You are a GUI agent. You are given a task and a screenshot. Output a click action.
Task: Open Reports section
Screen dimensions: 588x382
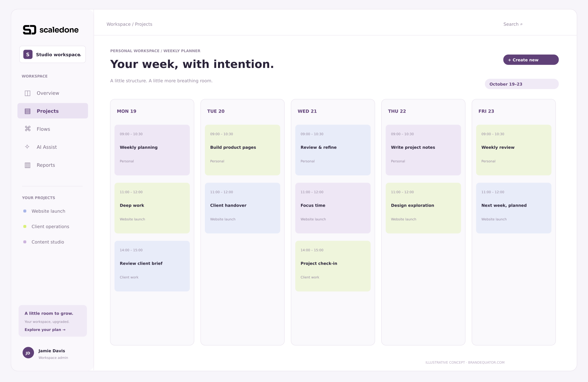point(53,165)
